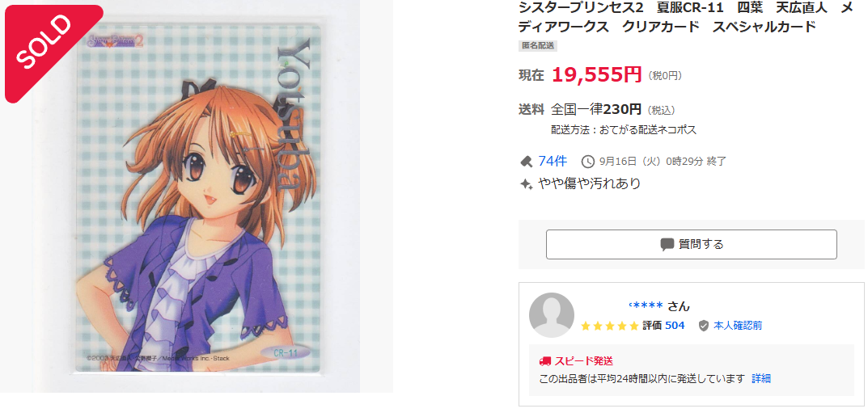This screenshot has width=868, height=417.
Task: Click the clock icon beside end time
Action: point(587,162)
